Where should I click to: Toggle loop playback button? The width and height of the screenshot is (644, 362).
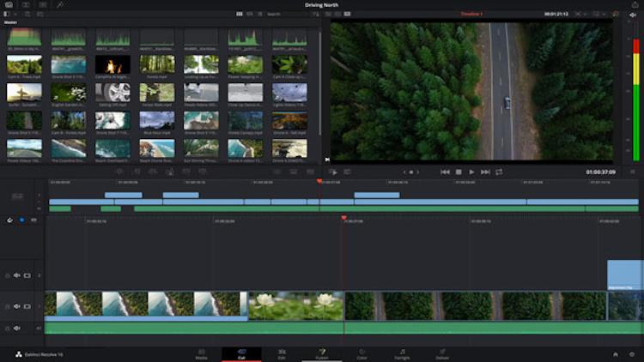point(499,172)
